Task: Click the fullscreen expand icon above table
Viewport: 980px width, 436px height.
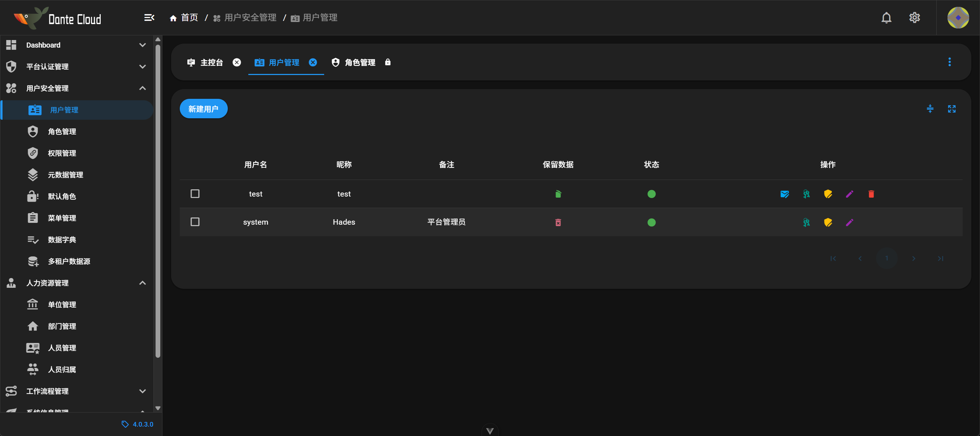Action: [x=951, y=109]
